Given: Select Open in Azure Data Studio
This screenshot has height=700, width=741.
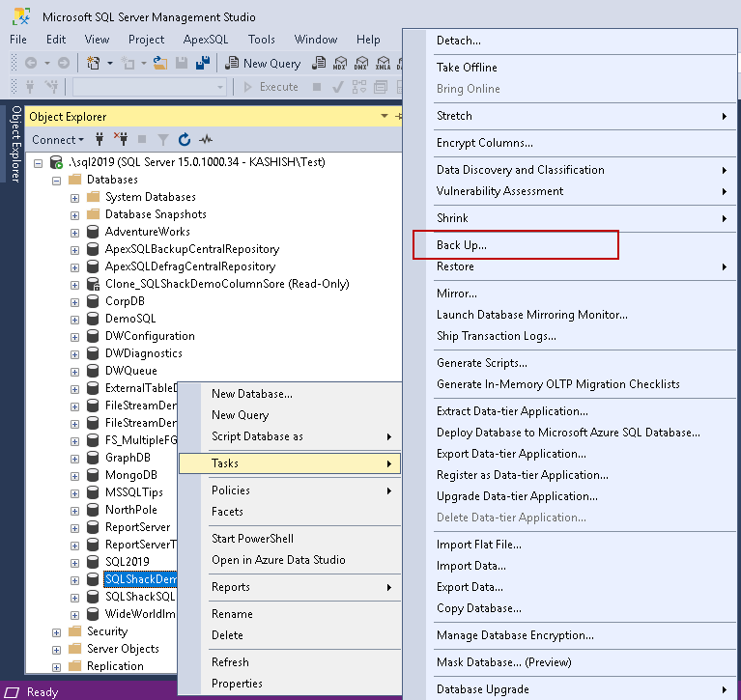Looking at the screenshot, I should tap(290, 560).
